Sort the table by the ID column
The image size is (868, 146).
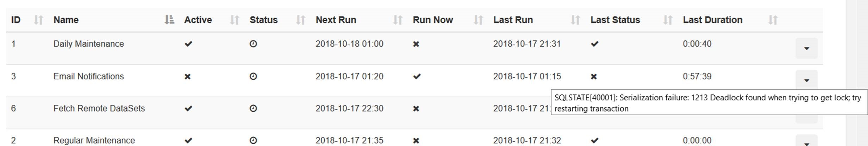pos(38,20)
